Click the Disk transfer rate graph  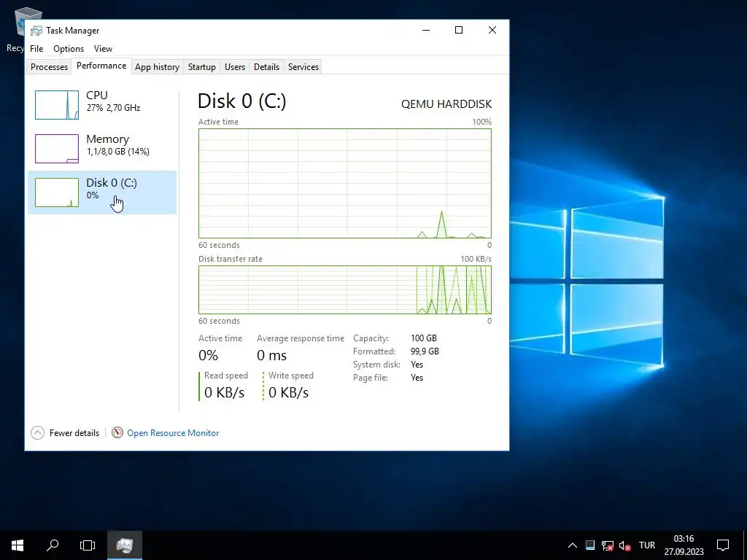[x=345, y=290]
